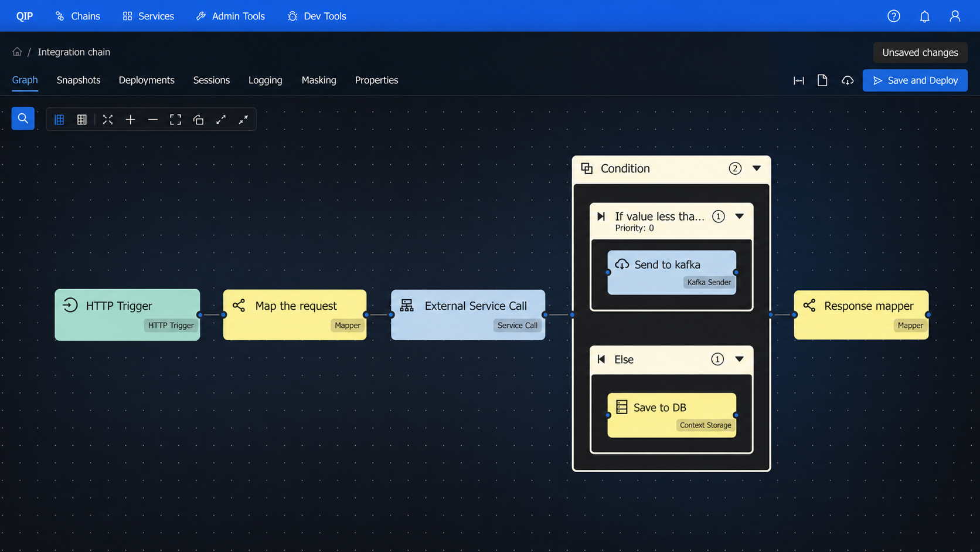This screenshot has height=552, width=980.
Task: Click the fit-to-screen frame icon
Action: [x=175, y=120]
